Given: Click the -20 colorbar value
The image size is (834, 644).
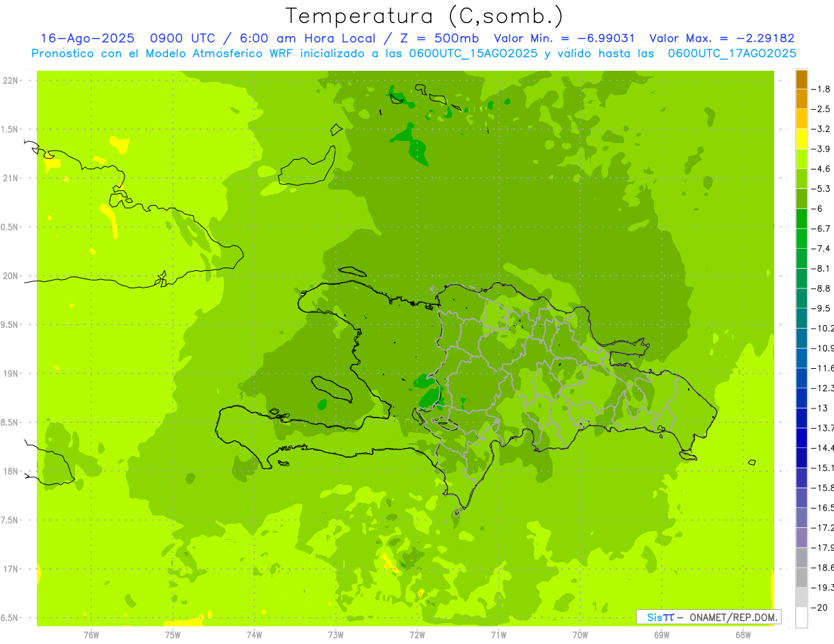Looking at the screenshot, I should 819,608.
